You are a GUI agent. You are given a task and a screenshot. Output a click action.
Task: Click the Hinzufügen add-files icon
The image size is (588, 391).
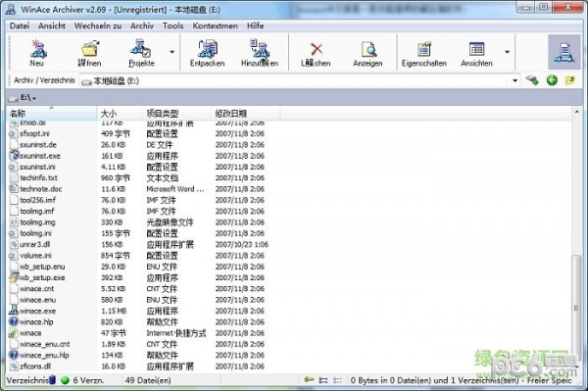pyautogui.click(x=260, y=49)
